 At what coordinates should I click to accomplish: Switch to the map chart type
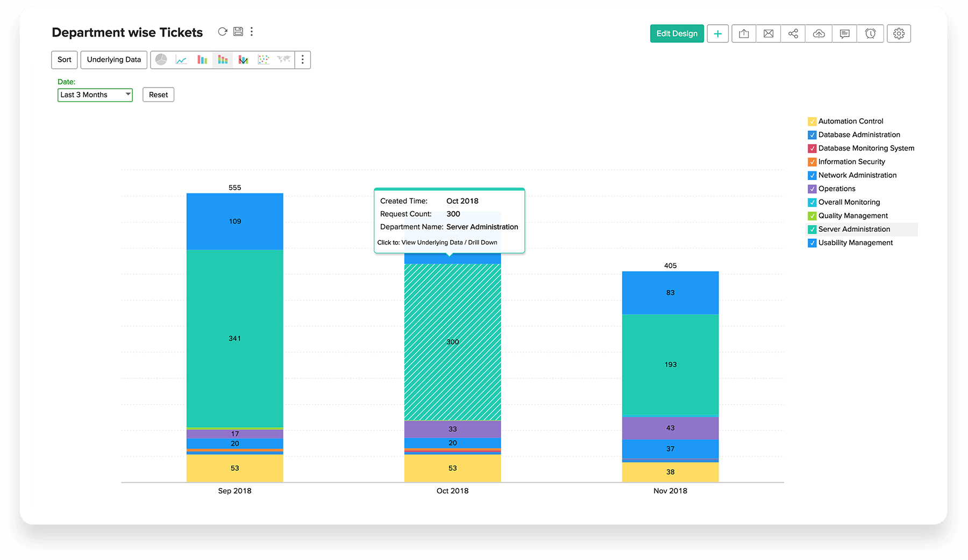[283, 60]
